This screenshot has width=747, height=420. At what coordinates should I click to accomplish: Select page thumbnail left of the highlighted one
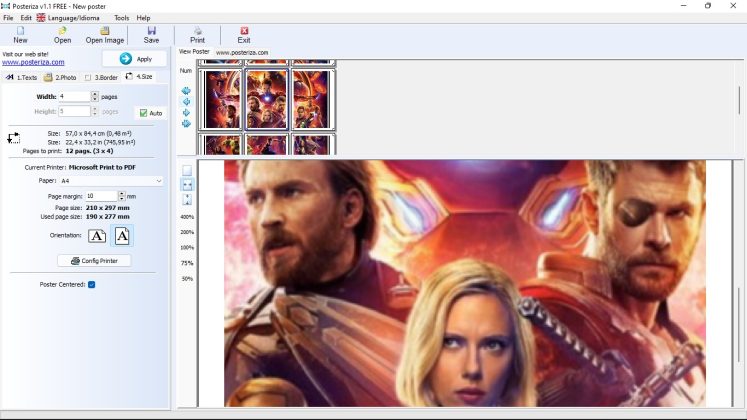coord(221,100)
